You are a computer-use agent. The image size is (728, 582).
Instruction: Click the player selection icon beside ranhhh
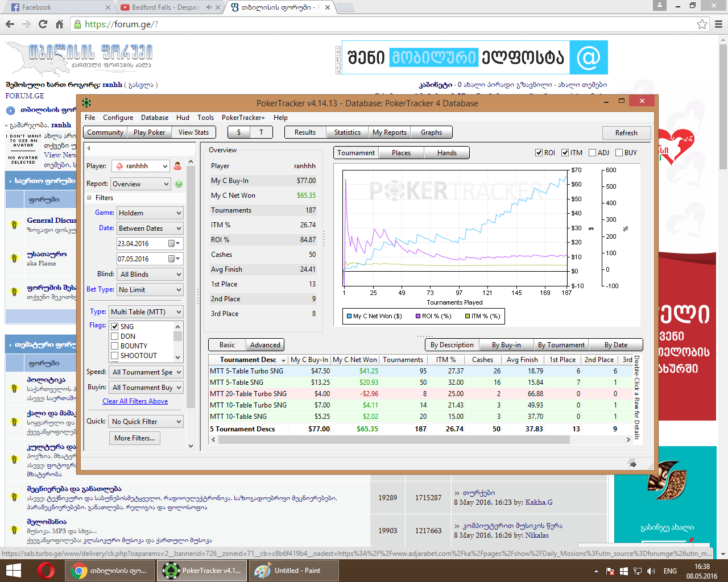[x=177, y=166]
